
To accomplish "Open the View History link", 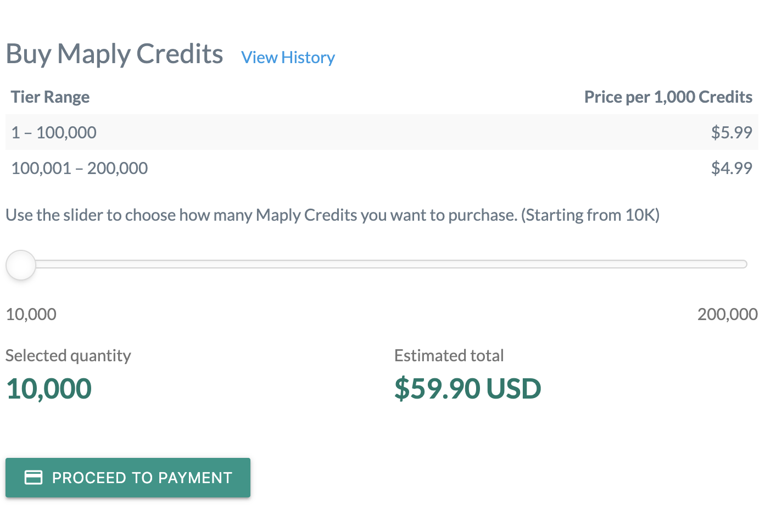I will [x=288, y=57].
